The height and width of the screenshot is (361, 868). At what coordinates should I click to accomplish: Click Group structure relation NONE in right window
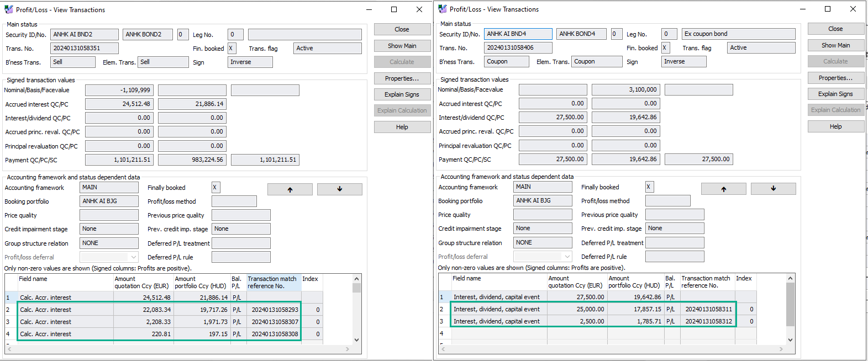[x=543, y=242]
